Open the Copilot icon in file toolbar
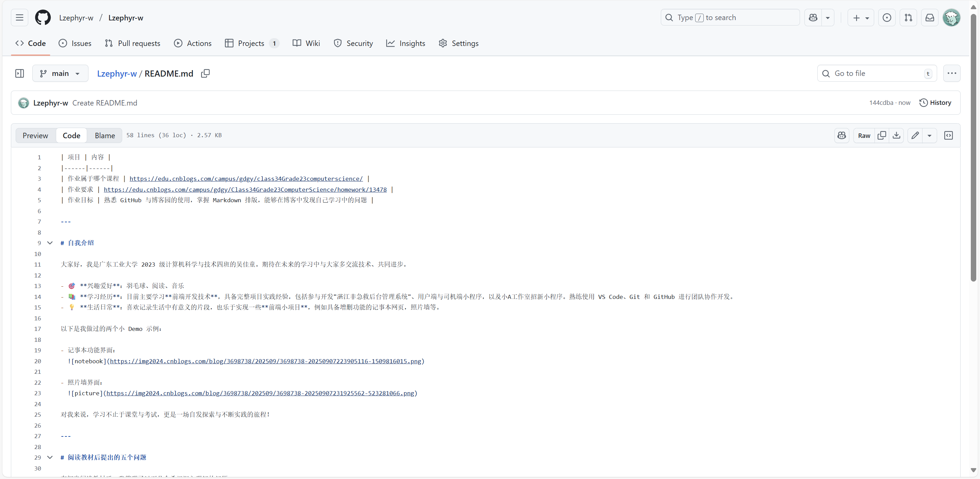Screen dimensions: 980x479 click(842, 135)
